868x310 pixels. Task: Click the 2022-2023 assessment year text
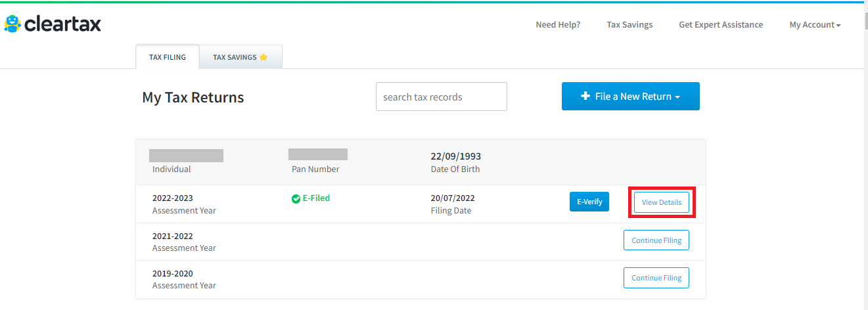point(173,198)
